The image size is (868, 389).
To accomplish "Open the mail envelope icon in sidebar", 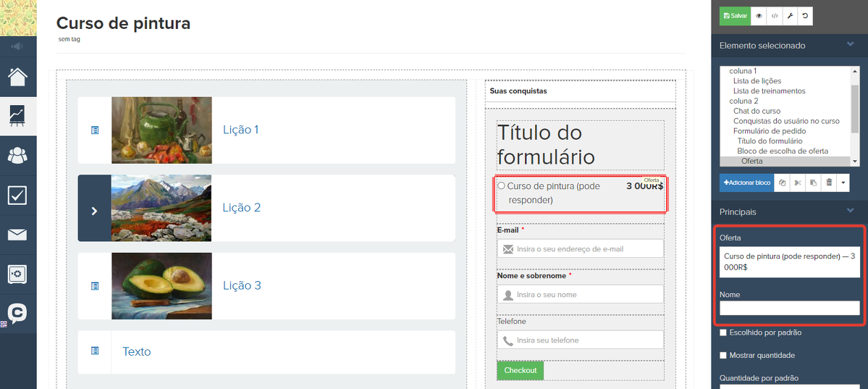I will point(18,234).
